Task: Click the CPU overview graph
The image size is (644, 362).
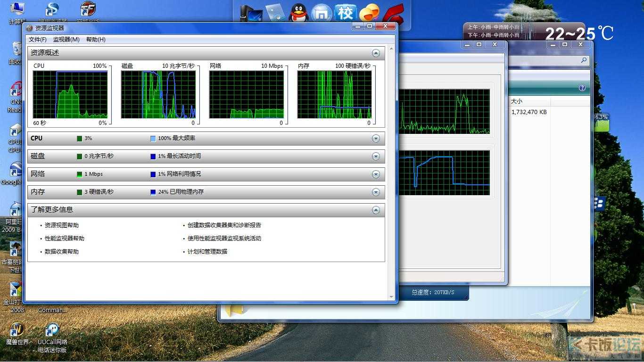Action: click(x=70, y=95)
